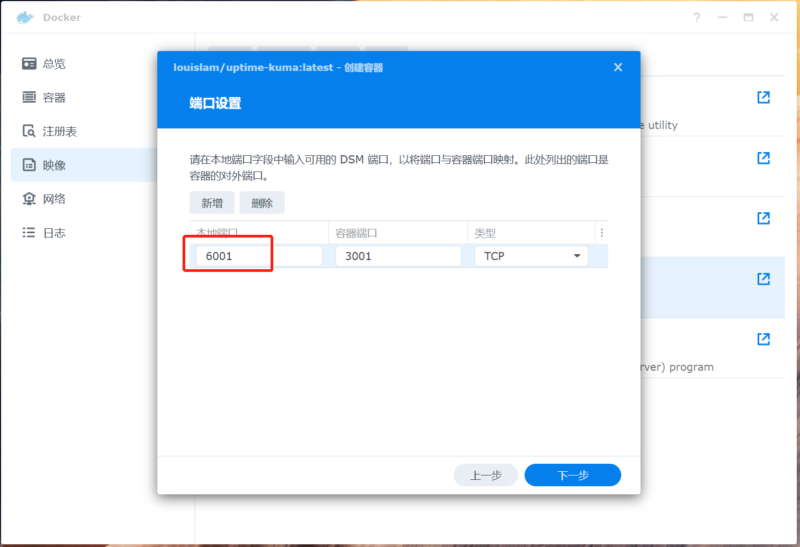Open external link icon above program row
The height and width of the screenshot is (547, 800).
(763, 339)
